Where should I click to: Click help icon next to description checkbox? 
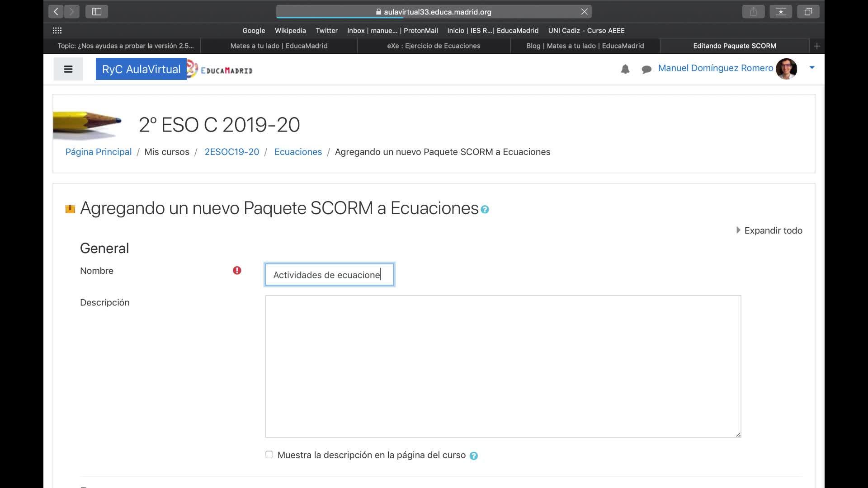click(x=473, y=456)
